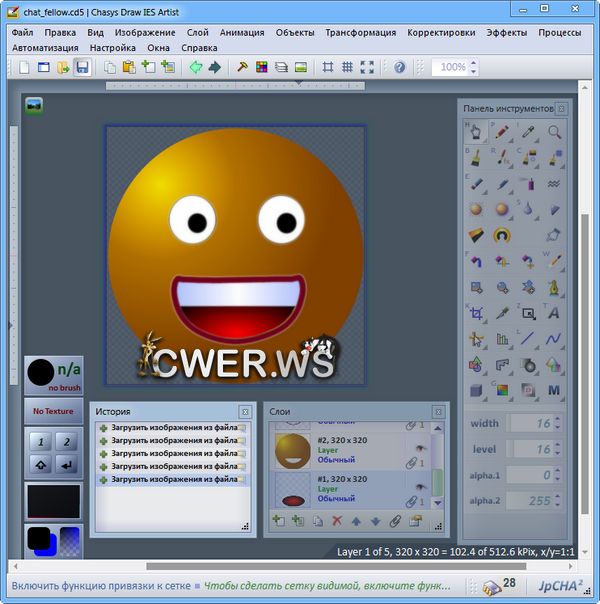Toggle the grid display toolbar icon
Screen dimensions: 600x604
point(347,67)
